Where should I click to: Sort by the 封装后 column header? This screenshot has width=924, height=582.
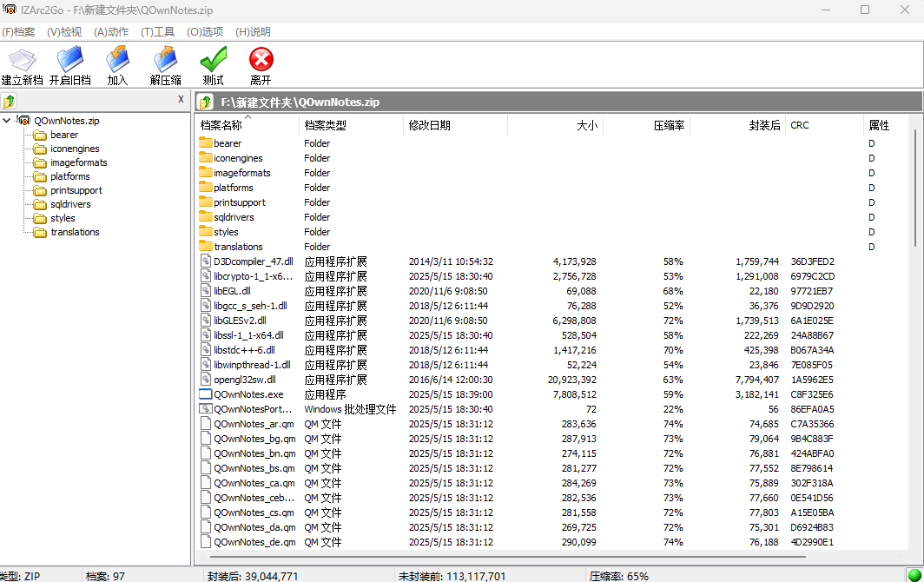pyautogui.click(x=738, y=125)
